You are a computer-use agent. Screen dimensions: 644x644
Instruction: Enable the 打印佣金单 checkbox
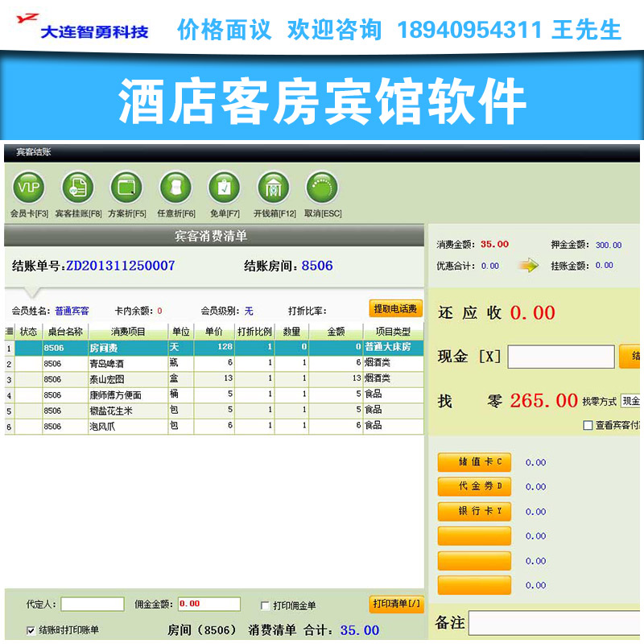[x=266, y=605]
